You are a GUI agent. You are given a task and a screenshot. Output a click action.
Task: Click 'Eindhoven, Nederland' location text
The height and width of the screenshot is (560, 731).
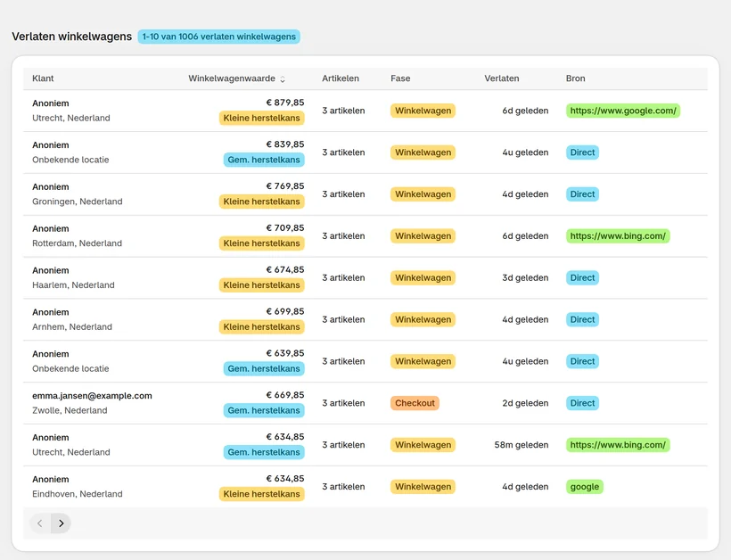(x=78, y=494)
